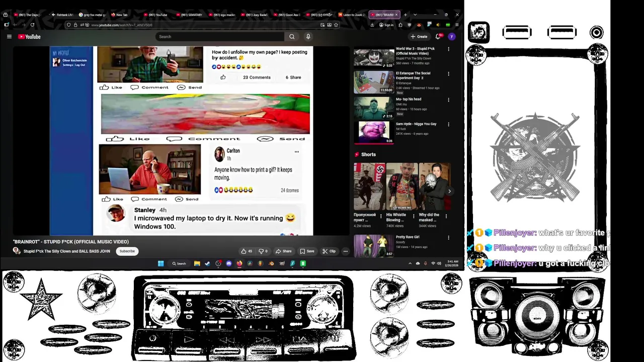The height and width of the screenshot is (362, 644).
Task: Open options for His Whistle Blowing short
Action: tap(414, 216)
